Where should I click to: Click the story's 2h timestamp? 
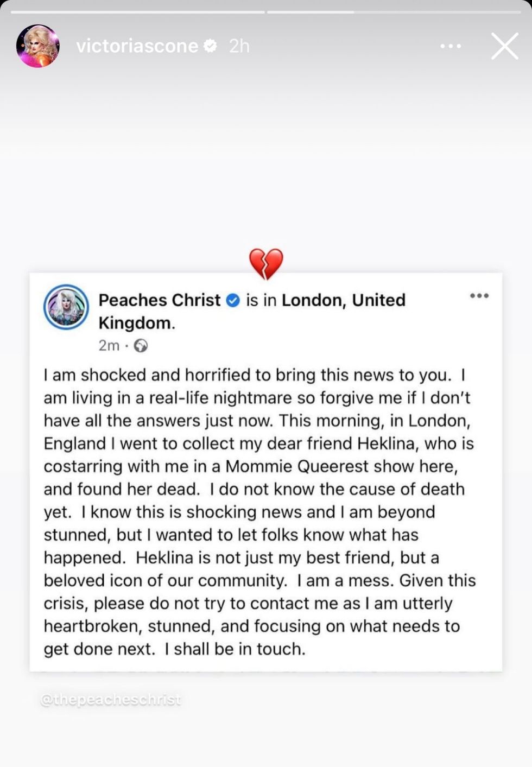pyautogui.click(x=239, y=46)
